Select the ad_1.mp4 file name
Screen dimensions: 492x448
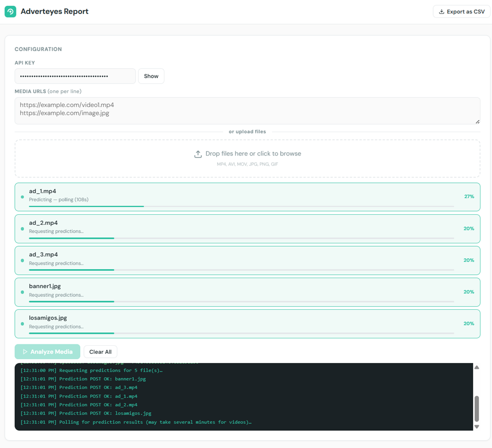(42, 191)
